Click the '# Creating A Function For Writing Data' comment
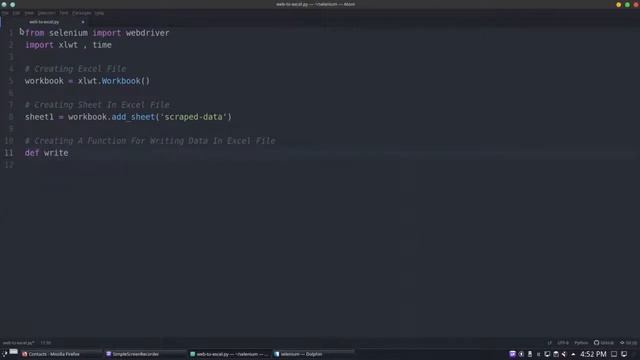 point(150,141)
